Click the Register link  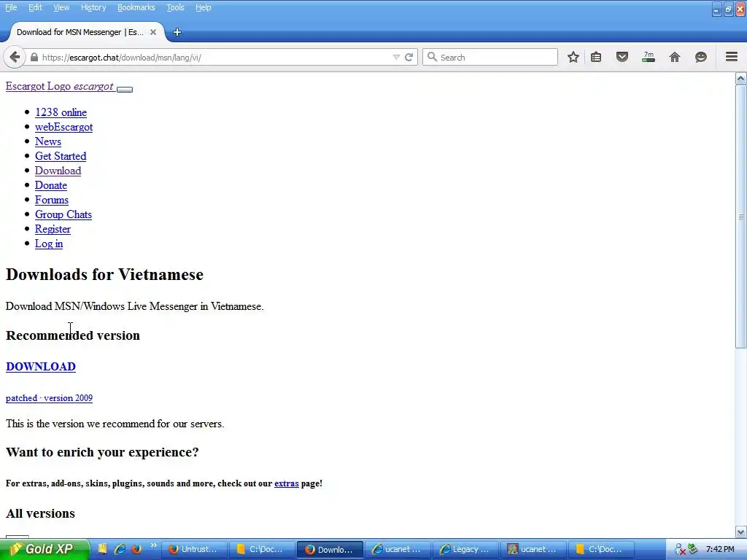[x=53, y=229]
